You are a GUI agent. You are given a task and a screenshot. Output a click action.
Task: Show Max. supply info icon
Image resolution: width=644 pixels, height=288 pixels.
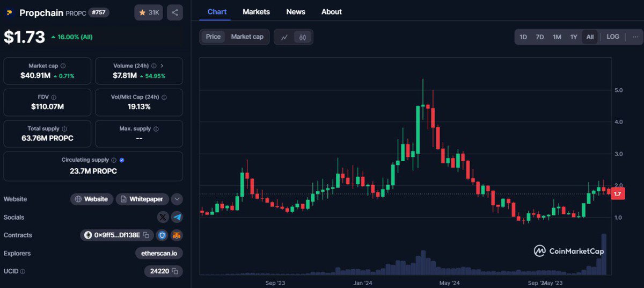(156, 129)
